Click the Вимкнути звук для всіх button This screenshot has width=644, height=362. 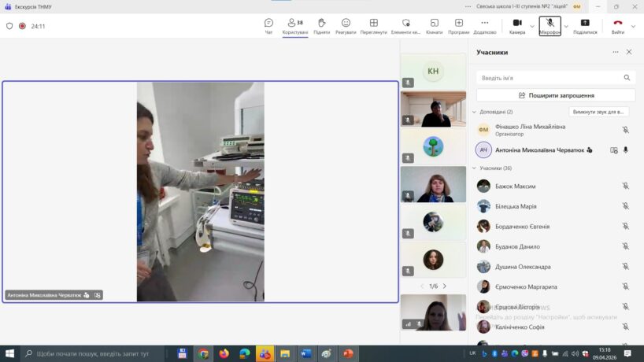coord(600,112)
